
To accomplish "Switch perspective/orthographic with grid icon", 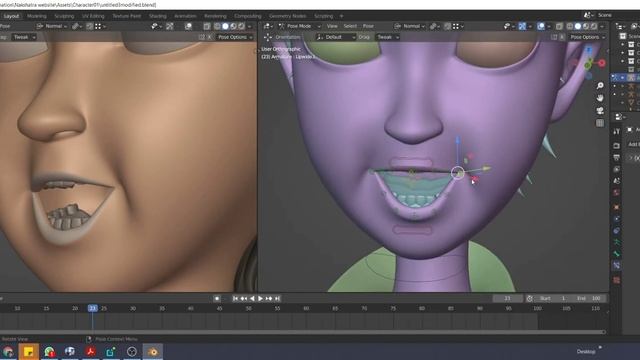I will coord(600,123).
